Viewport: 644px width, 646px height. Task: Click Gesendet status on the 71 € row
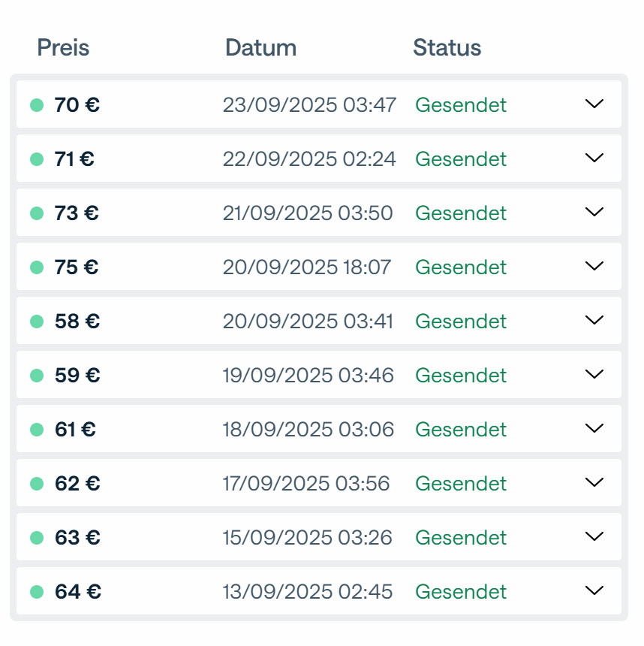tap(461, 159)
